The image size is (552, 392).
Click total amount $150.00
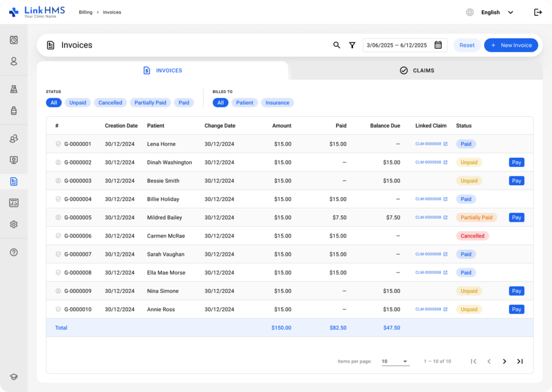[x=281, y=328]
